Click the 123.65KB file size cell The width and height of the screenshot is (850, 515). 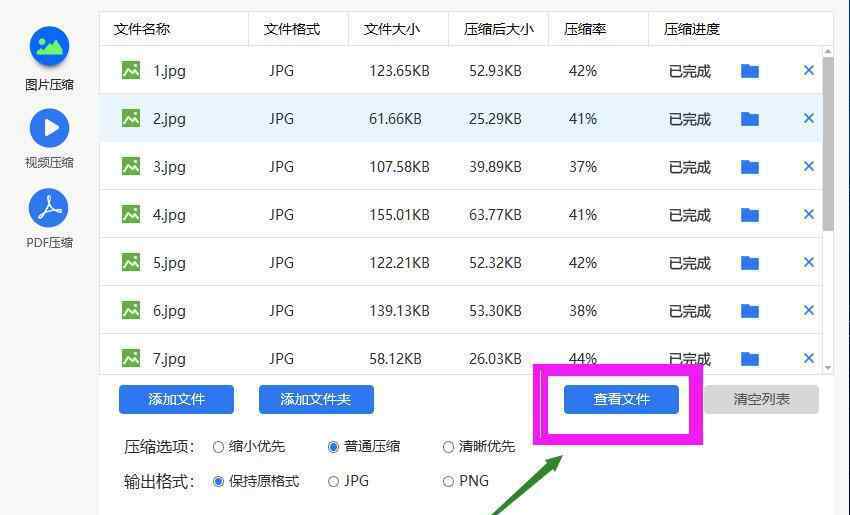(x=400, y=71)
